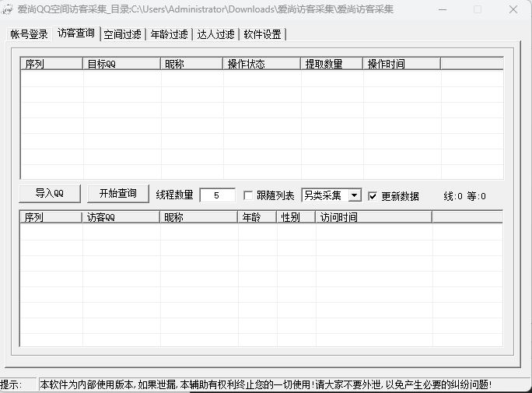Sort by 访客QQ column header
This screenshot has height=393, width=532.
coord(121,217)
